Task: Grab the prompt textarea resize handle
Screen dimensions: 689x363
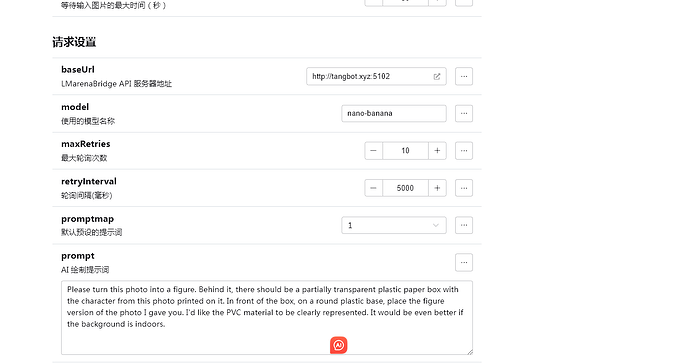Action: (x=470, y=352)
